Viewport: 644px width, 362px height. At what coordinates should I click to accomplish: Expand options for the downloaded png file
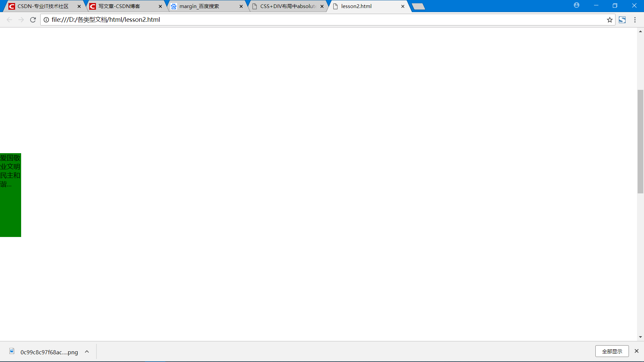click(87, 352)
